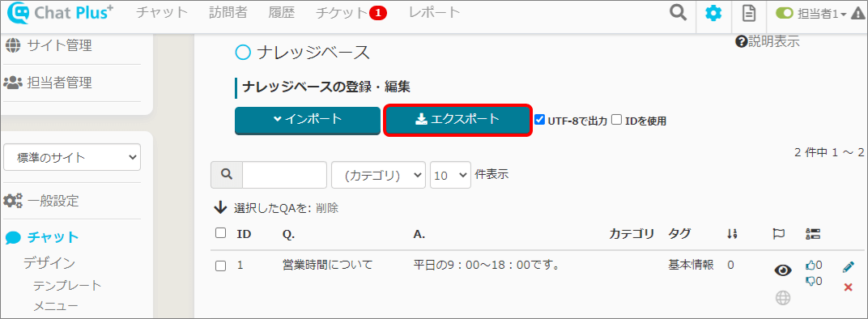Click the ID column header
868x319 pixels.
point(245,234)
